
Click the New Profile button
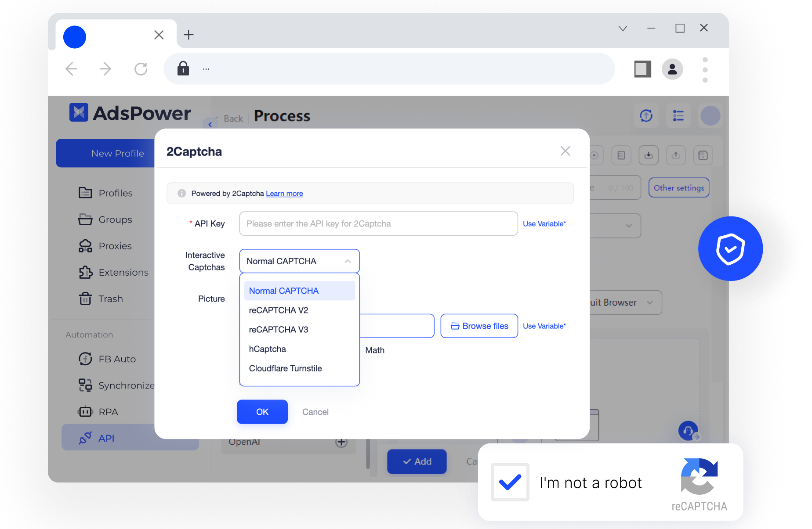point(105,153)
